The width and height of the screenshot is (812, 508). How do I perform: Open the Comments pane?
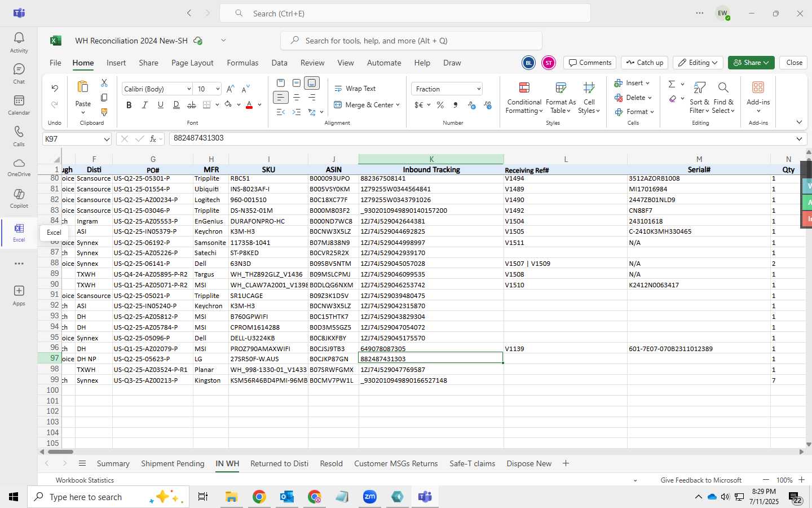tap(590, 63)
